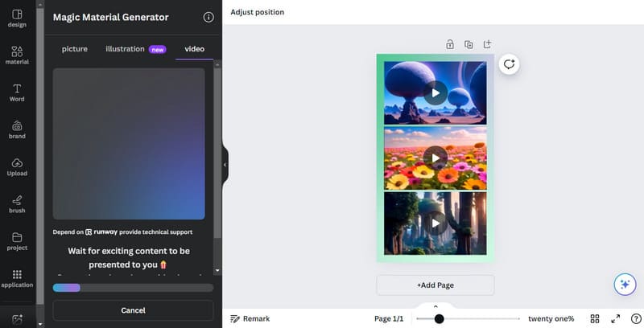644x328 pixels.
Task: Expand the page list chevron at the bottom
Action: click(436, 306)
